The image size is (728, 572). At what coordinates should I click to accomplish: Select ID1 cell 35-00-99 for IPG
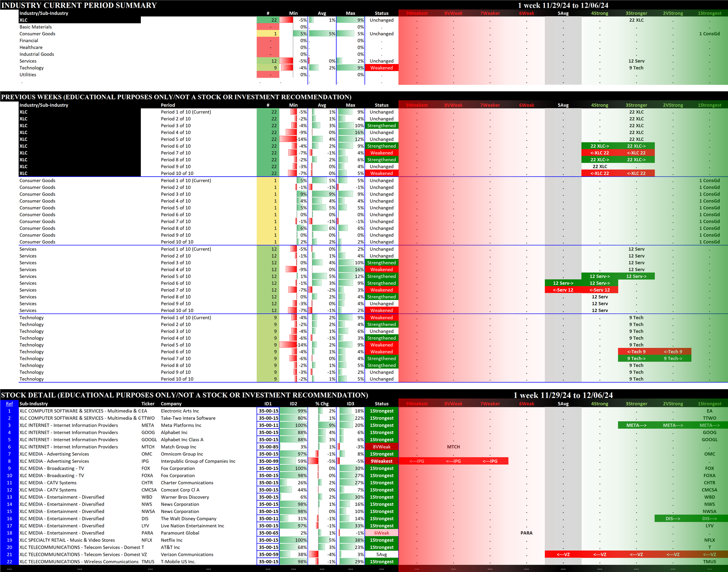pyautogui.click(x=268, y=461)
